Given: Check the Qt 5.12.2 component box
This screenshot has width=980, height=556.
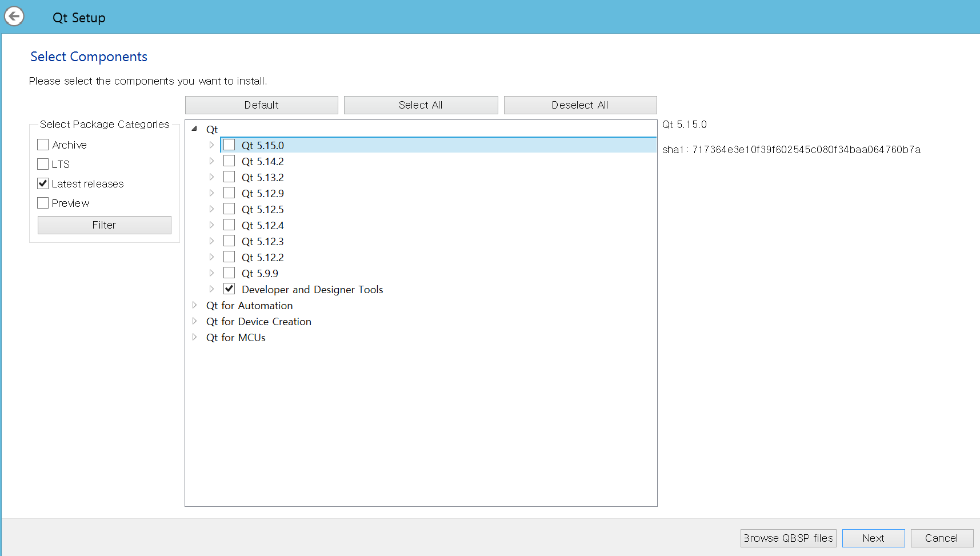Looking at the screenshot, I should (229, 257).
